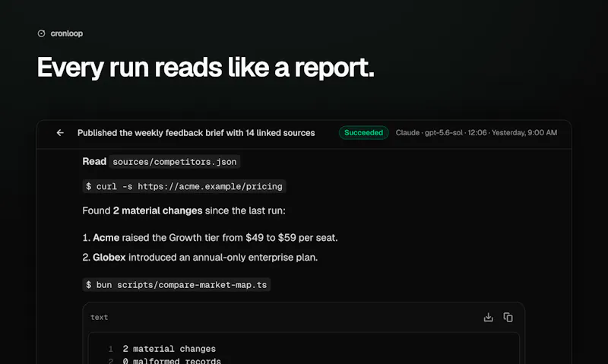Image resolution: width=608 pixels, height=364 pixels.
Task: Select the run title about weekly feedback brief
Action: tap(196, 133)
